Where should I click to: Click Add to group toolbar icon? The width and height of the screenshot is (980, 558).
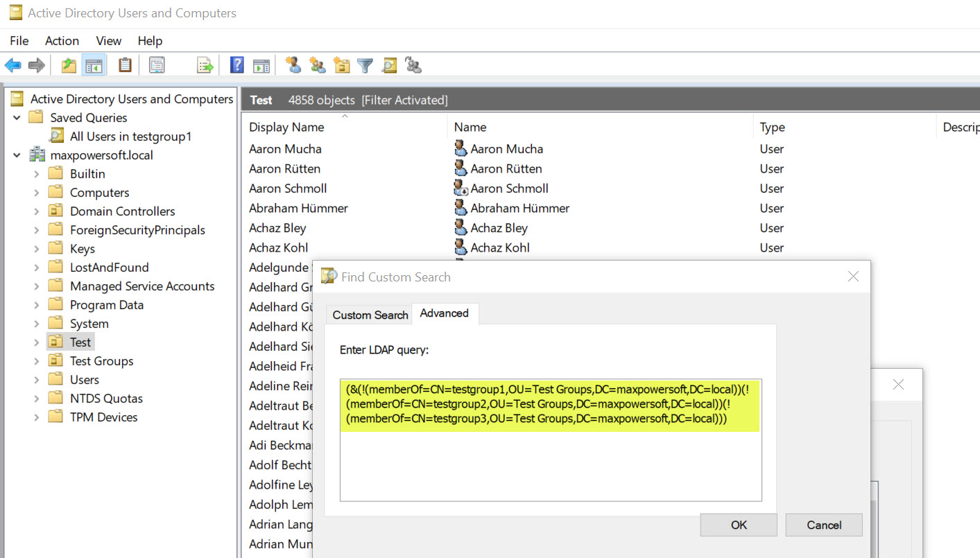click(413, 65)
